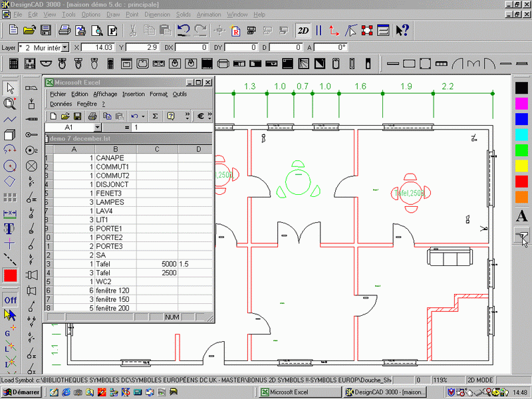Click Internet Explorer quick launch icon
This screenshot has width=532, height=399.
[66, 392]
